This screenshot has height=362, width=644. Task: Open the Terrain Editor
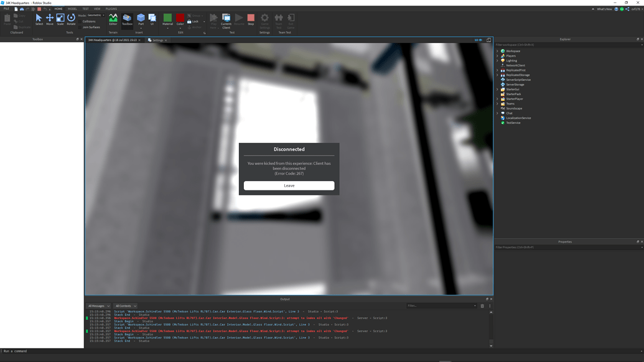(x=113, y=21)
